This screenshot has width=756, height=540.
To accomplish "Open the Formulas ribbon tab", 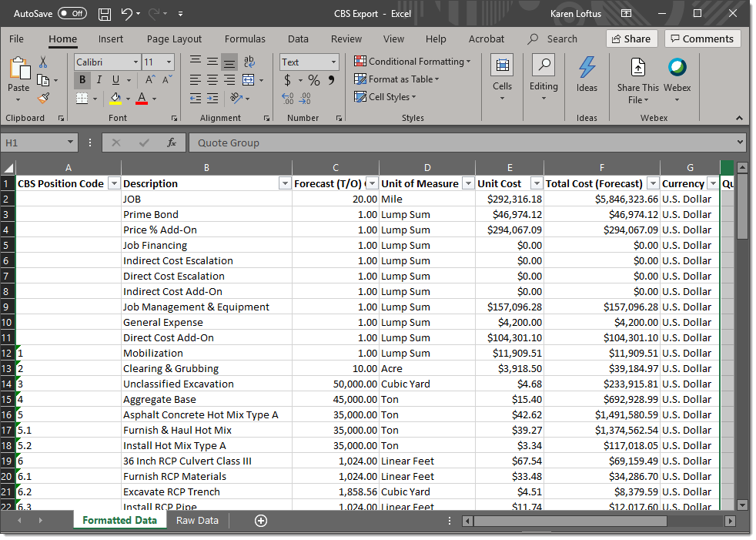I will coord(245,39).
